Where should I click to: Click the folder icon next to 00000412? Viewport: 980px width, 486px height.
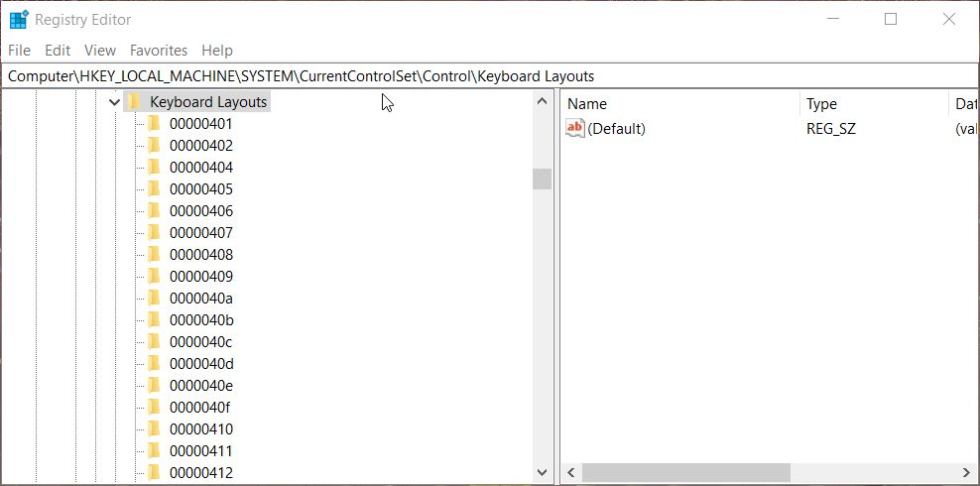pos(154,473)
